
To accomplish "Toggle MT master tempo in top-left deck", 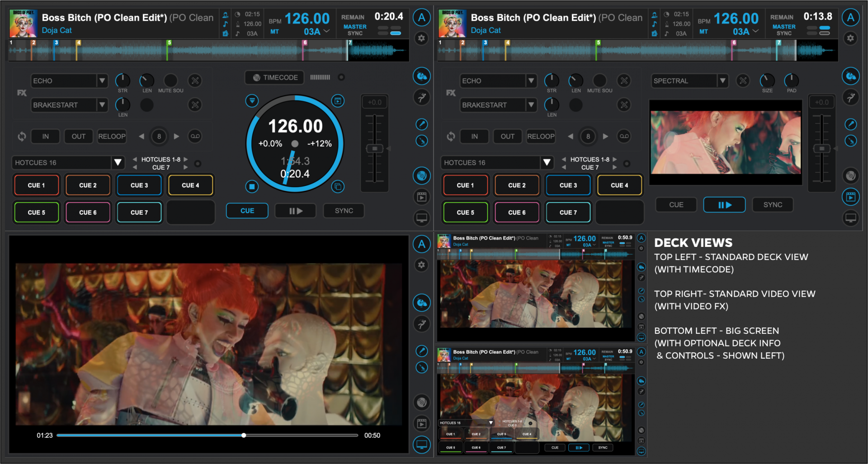I will (x=274, y=32).
